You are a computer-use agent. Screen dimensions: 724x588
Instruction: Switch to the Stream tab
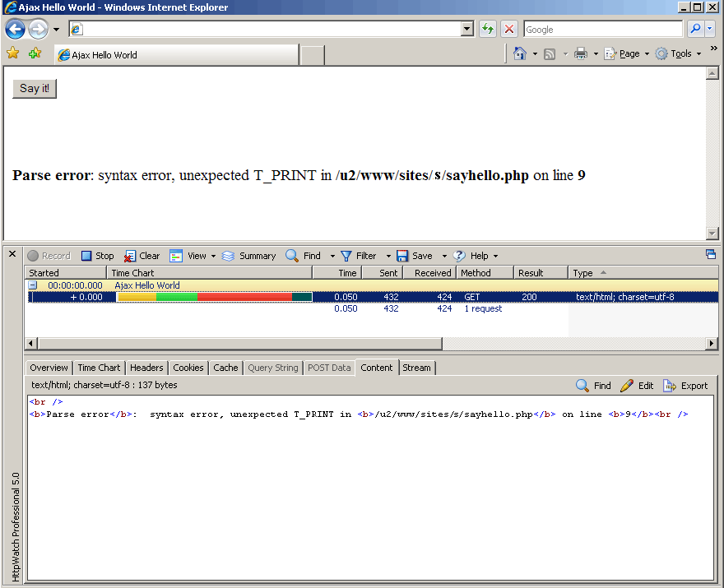point(416,368)
